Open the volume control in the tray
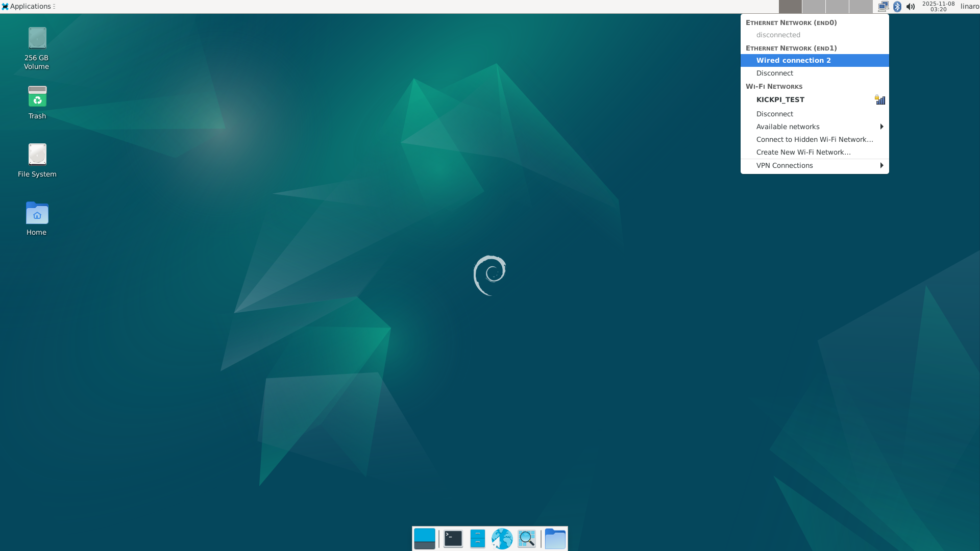The image size is (980, 551). click(x=911, y=7)
